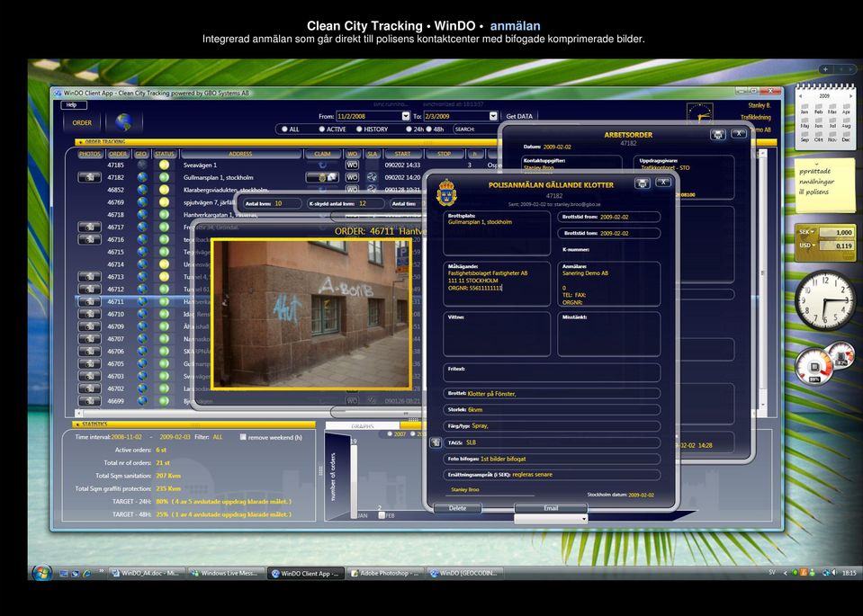Click the geo globe for order 46715
Image resolution: width=863 pixels, height=616 pixels.
tap(142, 252)
